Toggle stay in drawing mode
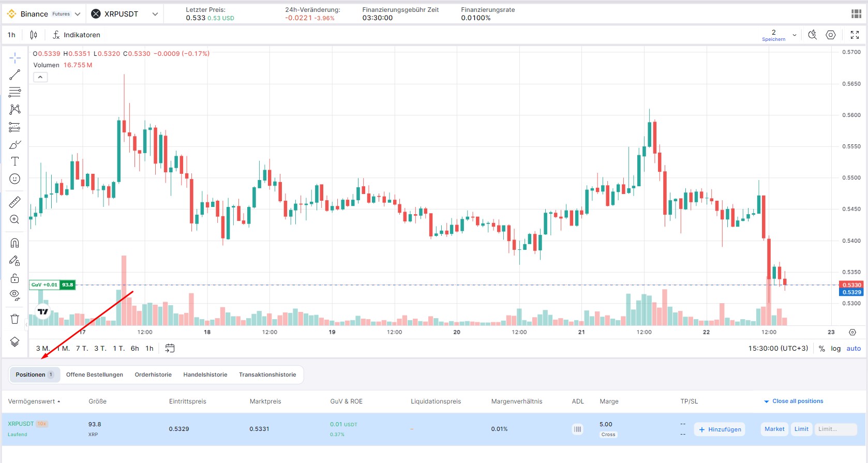 pyautogui.click(x=14, y=261)
